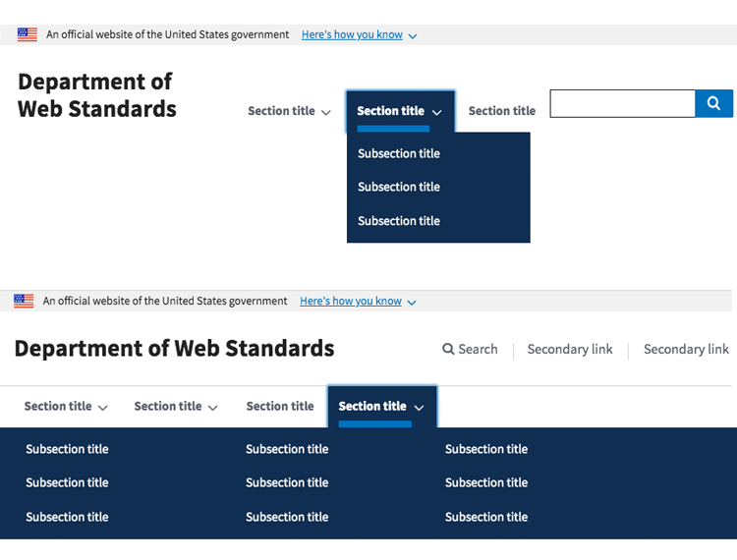
Task: Open first Subsection title in megamenu left column
Action: click(67, 449)
